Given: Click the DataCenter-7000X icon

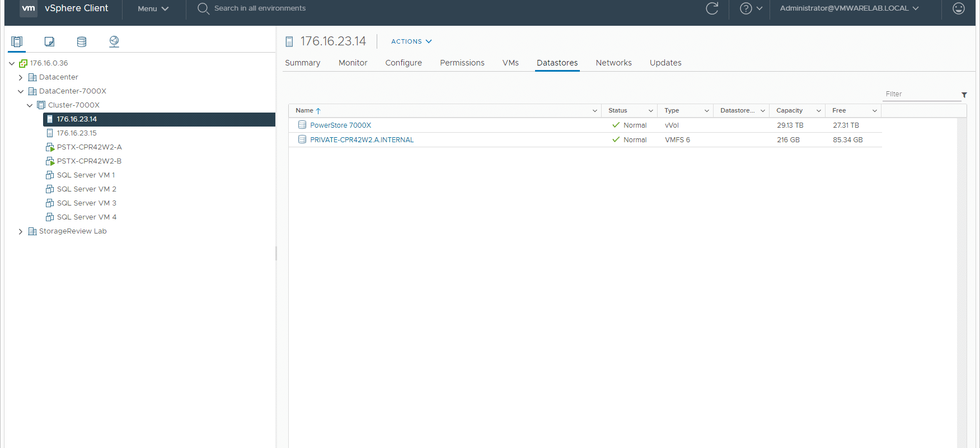Looking at the screenshot, I should [32, 91].
